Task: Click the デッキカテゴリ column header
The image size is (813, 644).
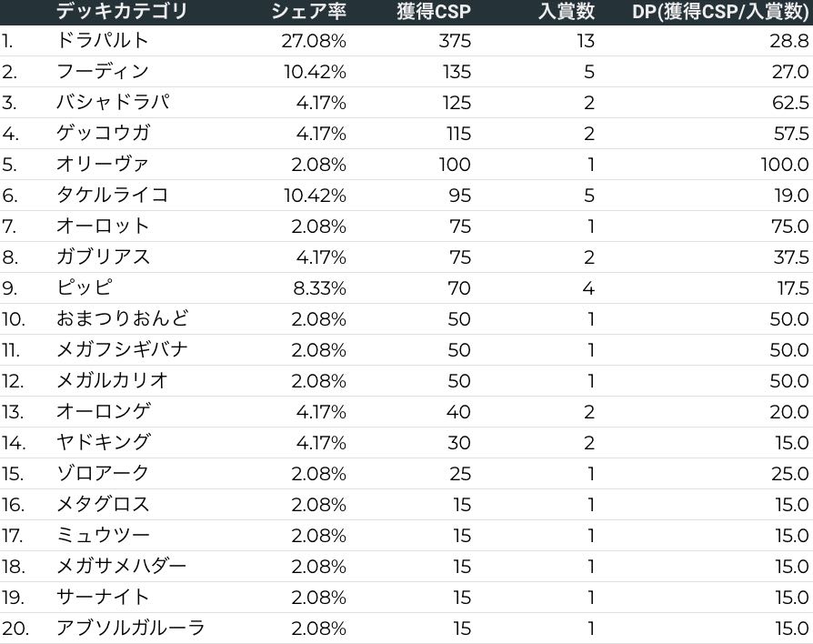Action: coord(122,12)
